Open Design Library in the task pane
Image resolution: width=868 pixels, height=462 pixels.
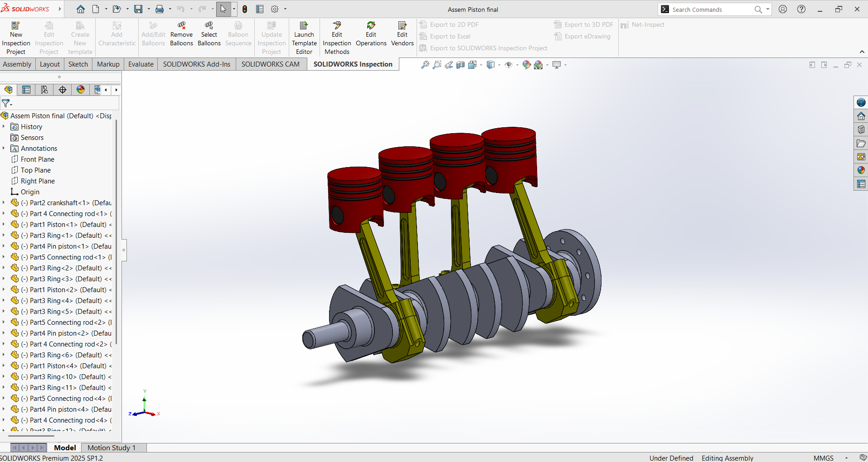pos(861,130)
